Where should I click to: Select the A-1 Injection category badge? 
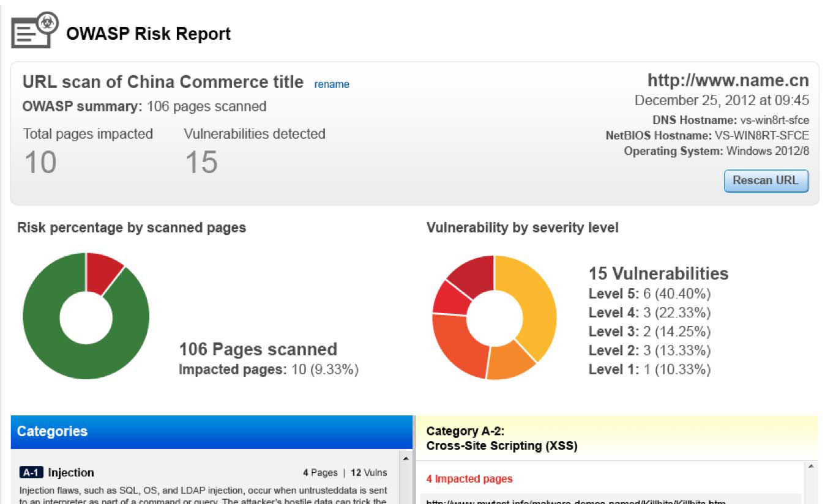tap(31, 472)
